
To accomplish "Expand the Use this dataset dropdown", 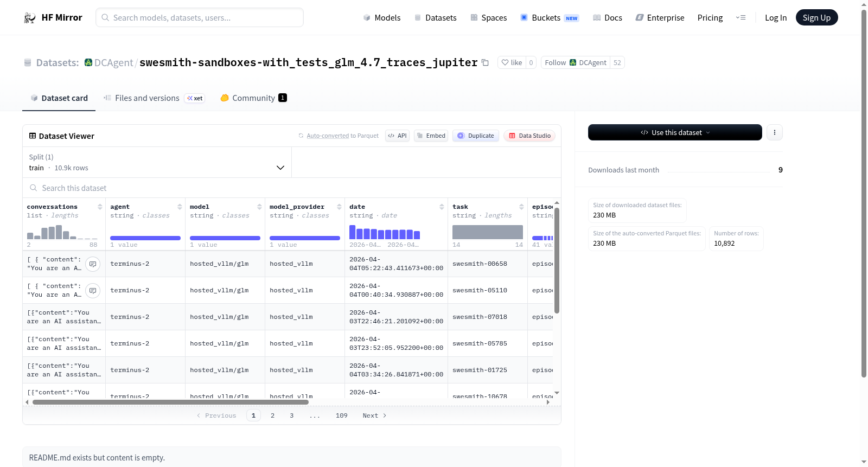I will pyautogui.click(x=675, y=132).
